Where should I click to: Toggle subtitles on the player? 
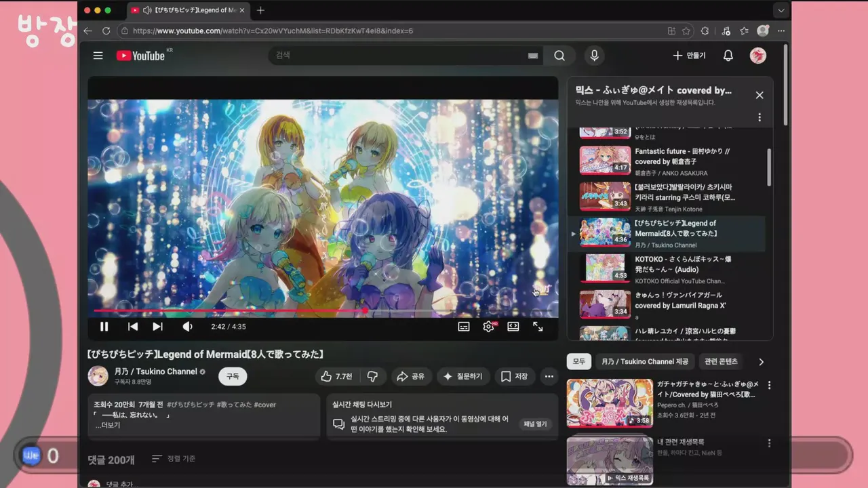coord(464,327)
